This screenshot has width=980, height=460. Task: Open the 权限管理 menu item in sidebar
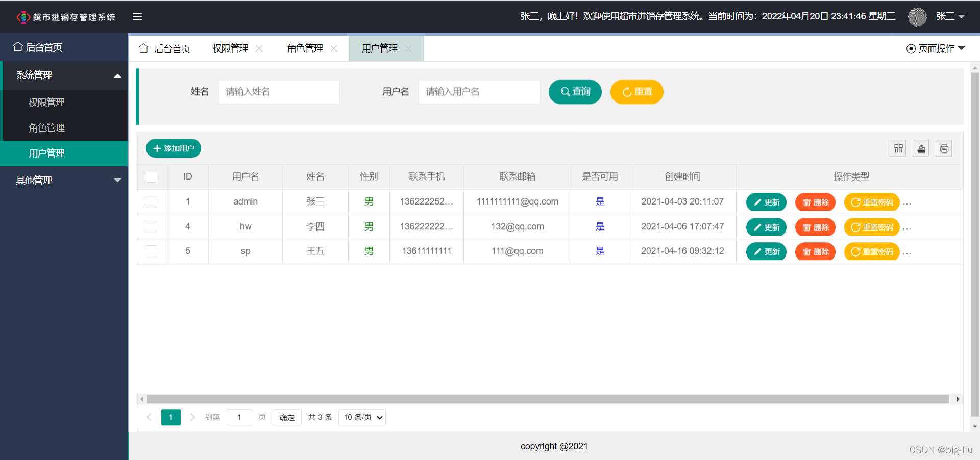click(47, 102)
